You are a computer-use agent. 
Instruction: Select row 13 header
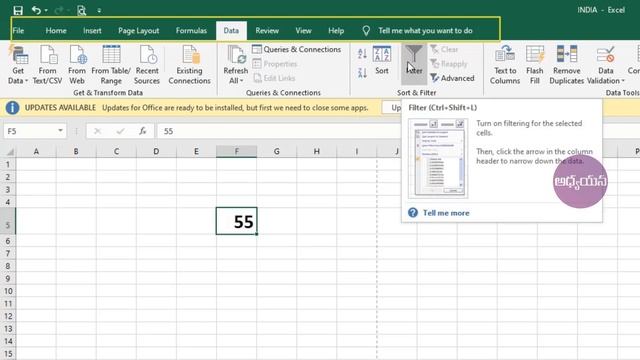(x=8, y=329)
